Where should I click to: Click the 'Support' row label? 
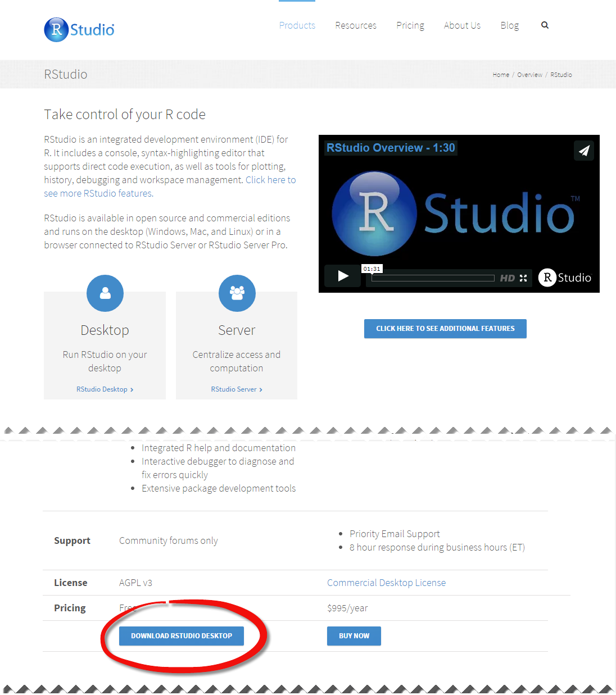point(72,540)
